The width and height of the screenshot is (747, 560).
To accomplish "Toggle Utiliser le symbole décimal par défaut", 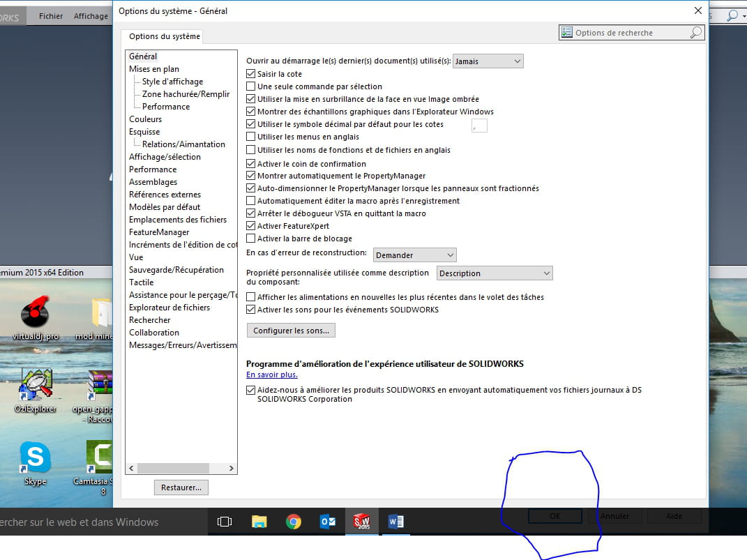I will click(250, 124).
